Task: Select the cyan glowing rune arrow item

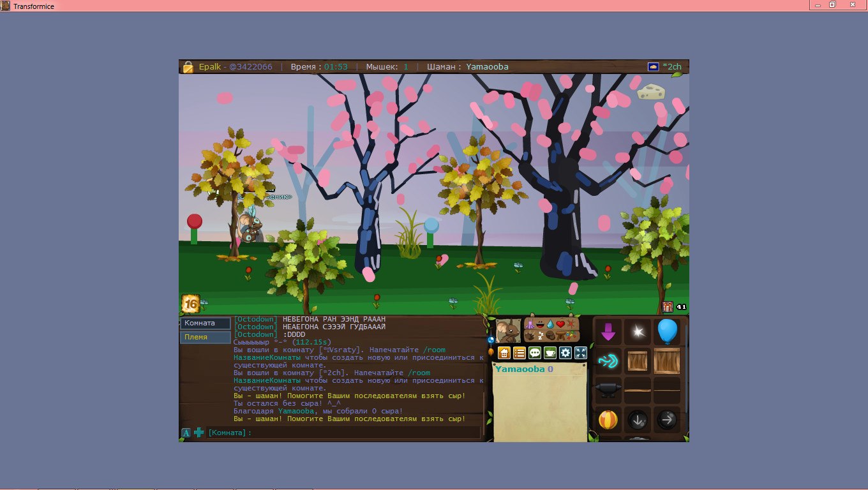Action: [608, 361]
